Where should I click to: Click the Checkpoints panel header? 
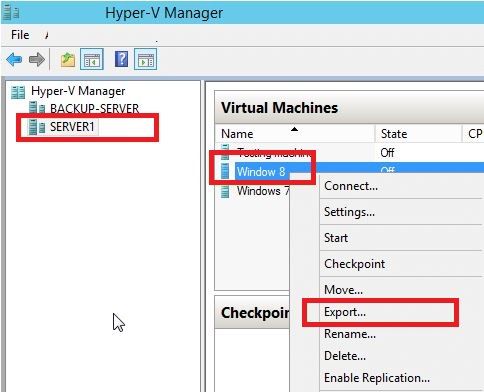[252, 313]
